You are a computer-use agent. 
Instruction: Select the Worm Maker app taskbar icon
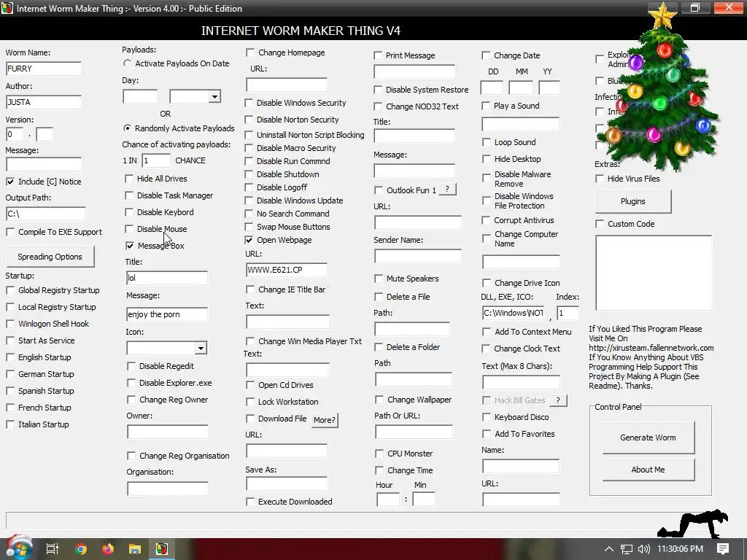point(162,549)
